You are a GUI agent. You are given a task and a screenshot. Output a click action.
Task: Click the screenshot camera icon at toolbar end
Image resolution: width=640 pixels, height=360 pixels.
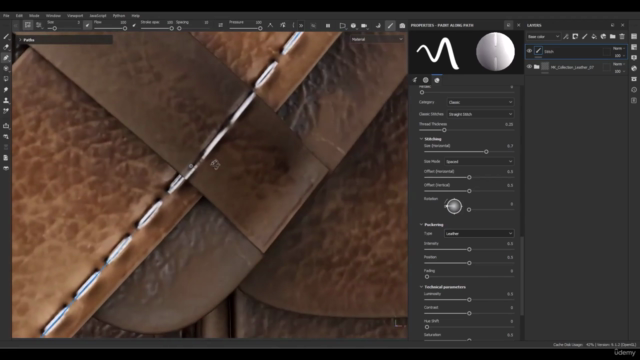click(402, 25)
